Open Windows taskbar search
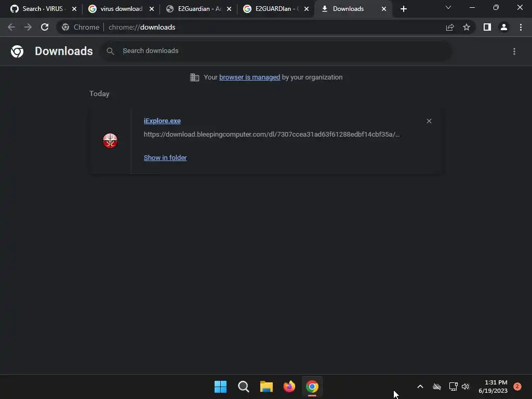The image size is (532, 399). tap(244, 387)
